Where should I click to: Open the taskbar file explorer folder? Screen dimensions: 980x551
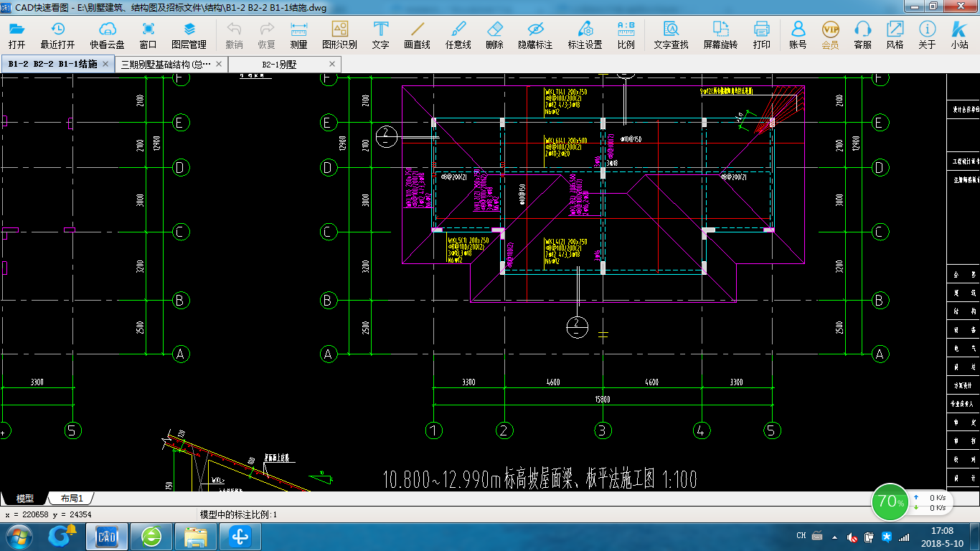pyautogui.click(x=195, y=537)
